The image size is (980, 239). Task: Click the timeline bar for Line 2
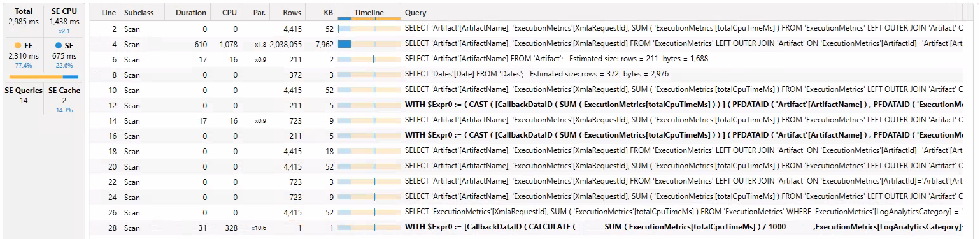pyautogui.click(x=369, y=29)
